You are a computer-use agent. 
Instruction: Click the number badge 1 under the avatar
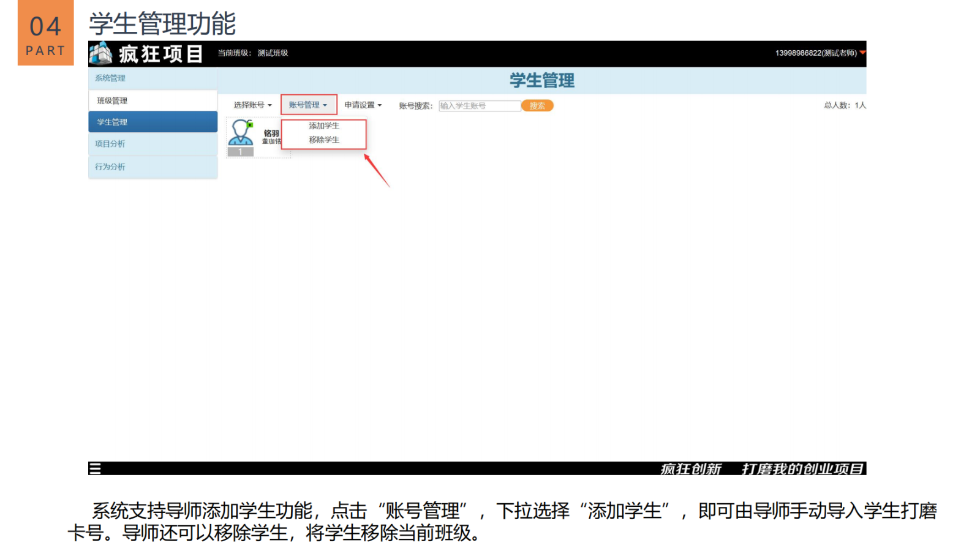[x=241, y=152]
